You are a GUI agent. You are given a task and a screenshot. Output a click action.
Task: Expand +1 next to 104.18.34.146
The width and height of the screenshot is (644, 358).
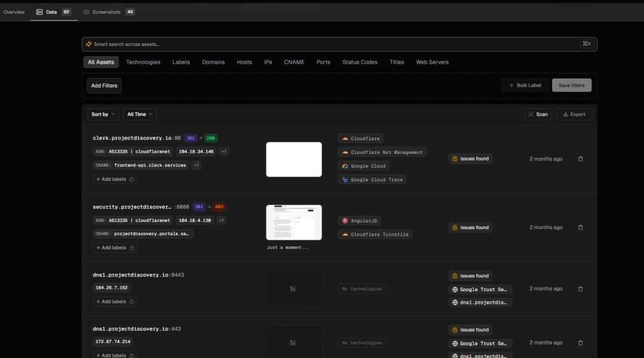[x=224, y=152]
